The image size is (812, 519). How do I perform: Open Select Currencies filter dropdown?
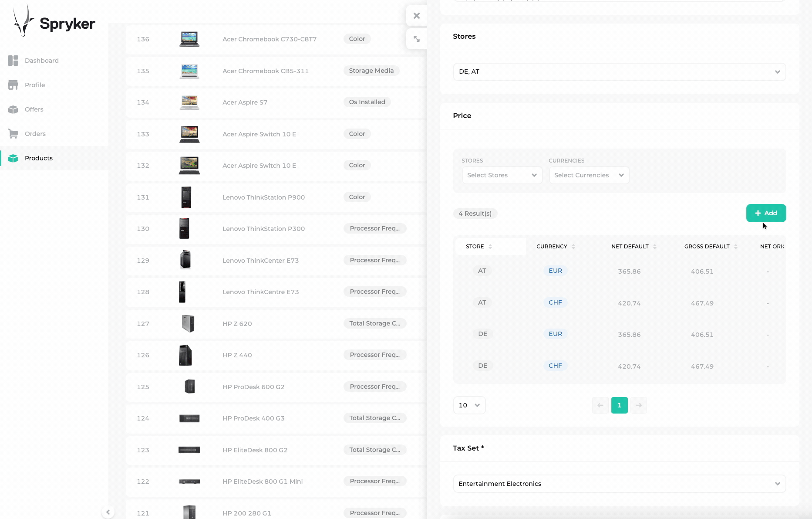point(589,175)
